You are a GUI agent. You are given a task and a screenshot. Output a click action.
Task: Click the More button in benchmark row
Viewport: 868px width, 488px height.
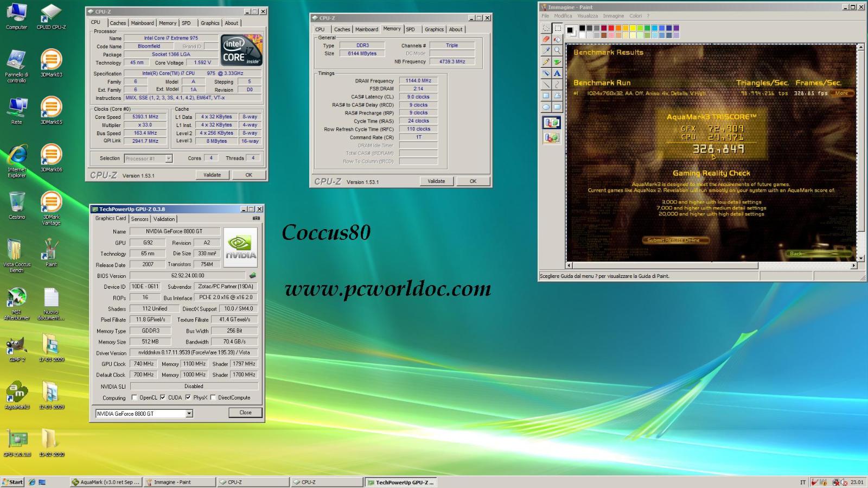tap(841, 93)
